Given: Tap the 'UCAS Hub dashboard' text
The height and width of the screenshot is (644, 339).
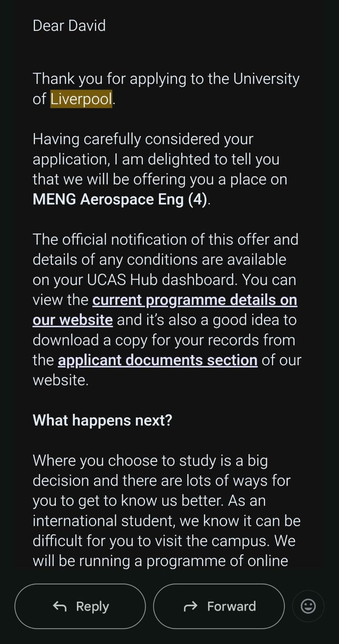Looking at the screenshot, I should pos(162,280).
